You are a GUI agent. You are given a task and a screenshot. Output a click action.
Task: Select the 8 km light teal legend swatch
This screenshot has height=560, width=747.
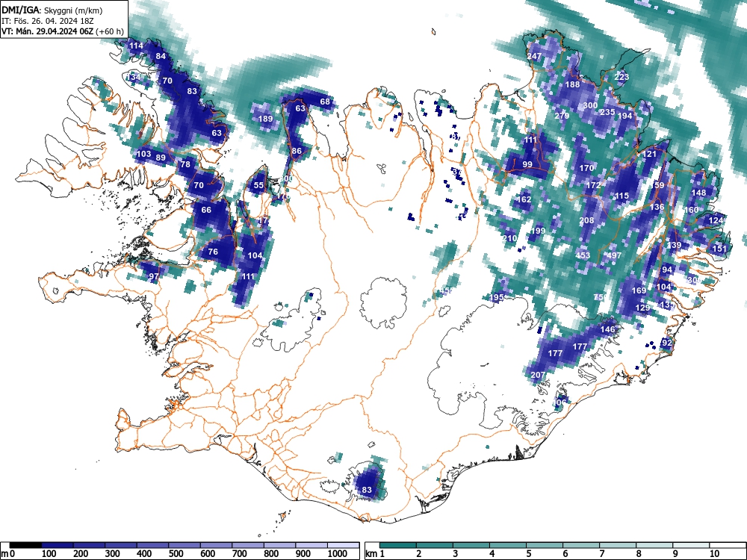(654, 545)
